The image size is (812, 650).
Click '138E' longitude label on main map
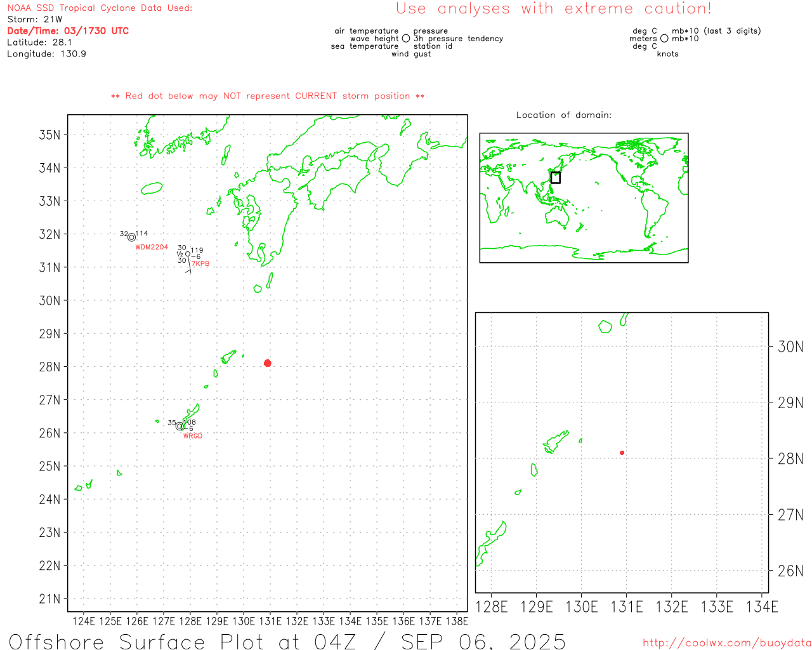(457, 621)
